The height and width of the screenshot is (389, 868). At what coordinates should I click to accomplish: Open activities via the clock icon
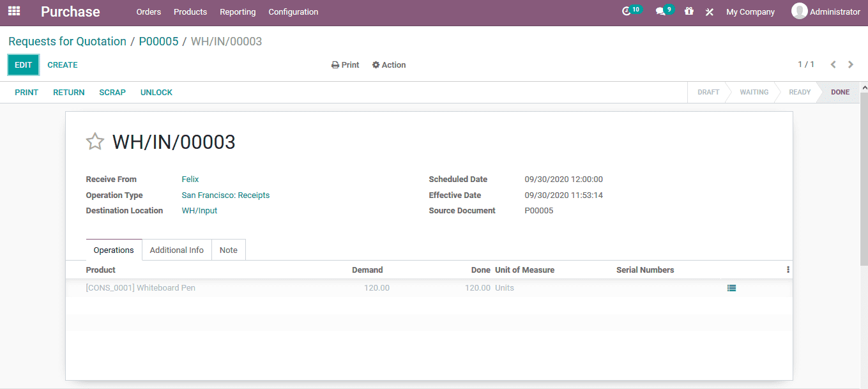coord(629,11)
